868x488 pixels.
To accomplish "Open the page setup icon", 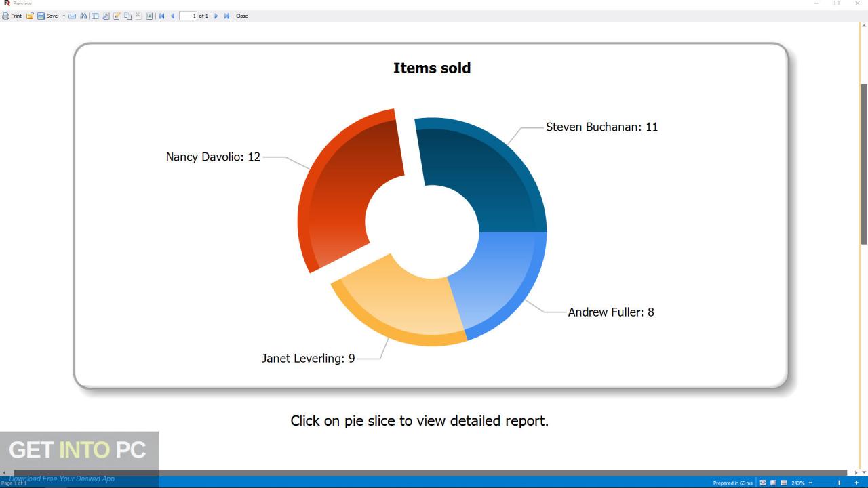I will (106, 16).
